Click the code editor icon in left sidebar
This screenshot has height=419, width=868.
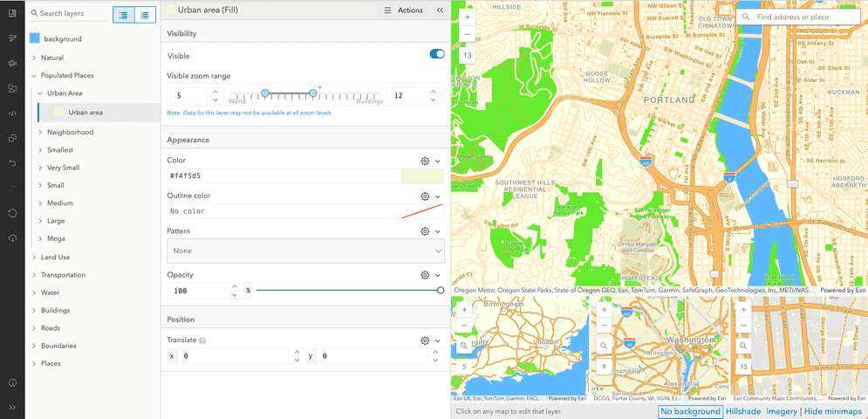coord(12,113)
